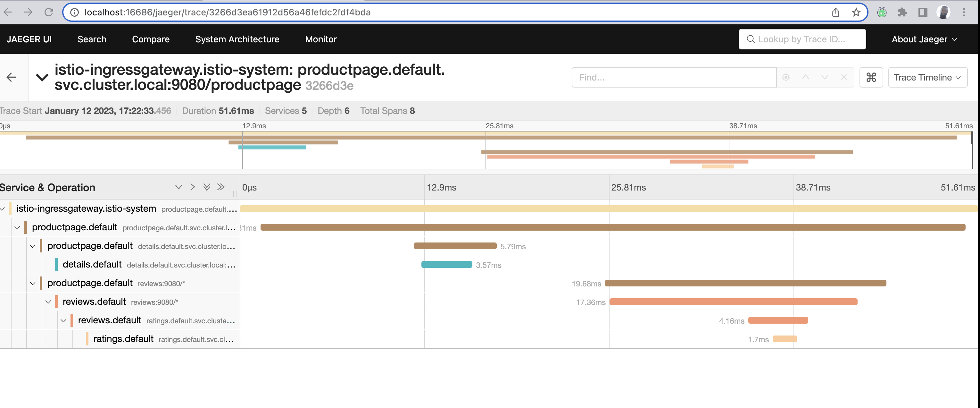980x408 pixels.
Task: Open About Jaeger menu
Action: point(924,39)
